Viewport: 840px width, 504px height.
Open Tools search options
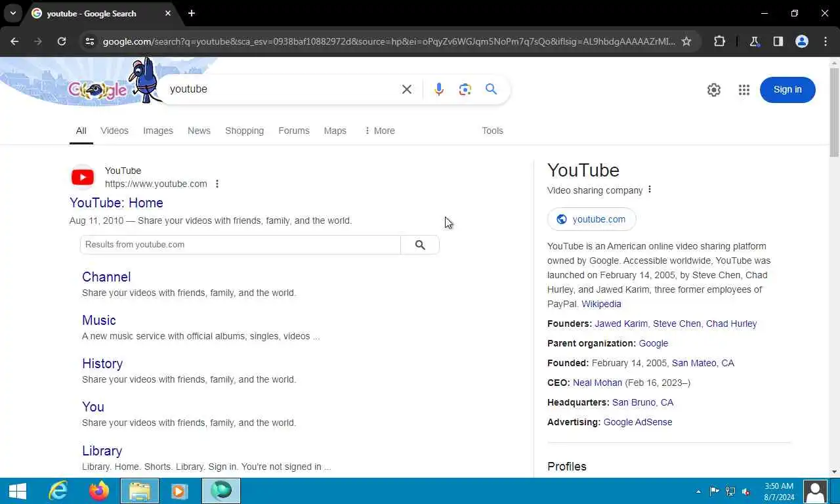492,131
